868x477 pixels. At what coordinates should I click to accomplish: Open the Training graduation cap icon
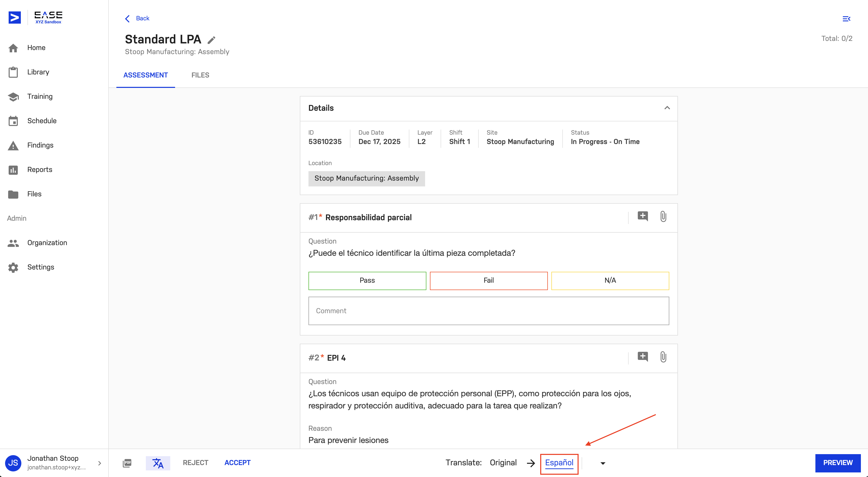click(x=13, y=97)
